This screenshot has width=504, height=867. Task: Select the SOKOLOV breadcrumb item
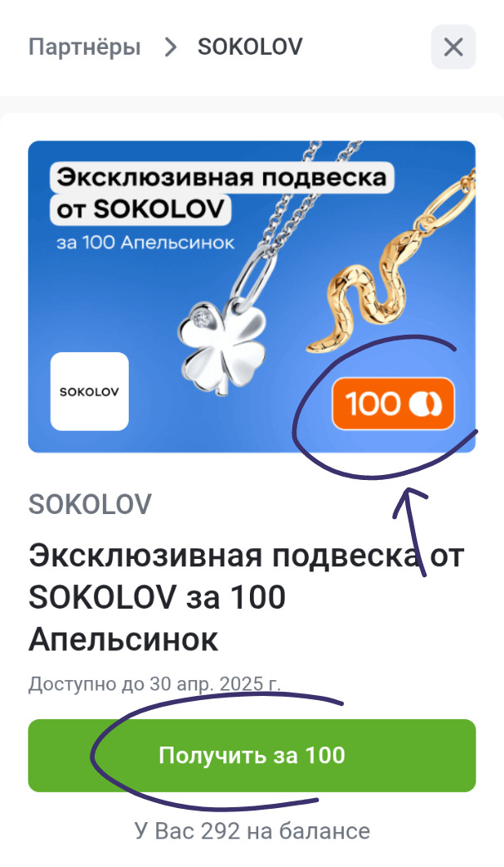251,47
